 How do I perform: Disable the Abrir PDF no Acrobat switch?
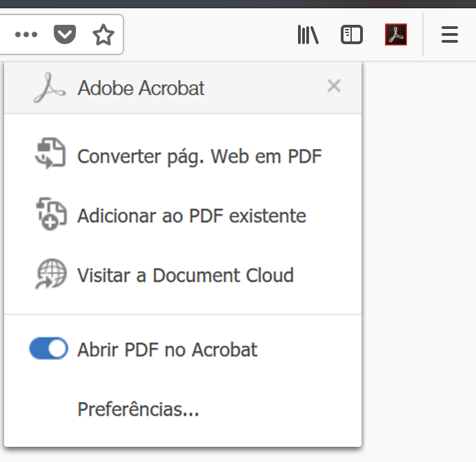pos(48,349)
